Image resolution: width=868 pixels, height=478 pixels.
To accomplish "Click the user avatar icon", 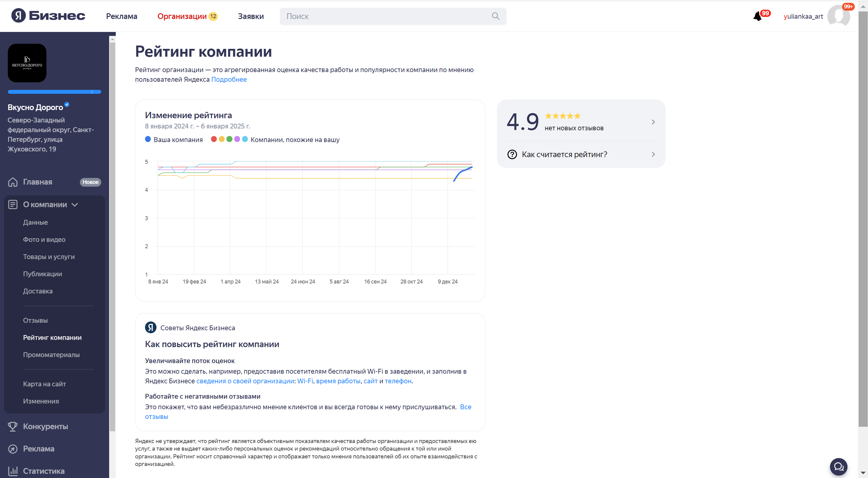I will pyautogui.click(x=839, y=15).
